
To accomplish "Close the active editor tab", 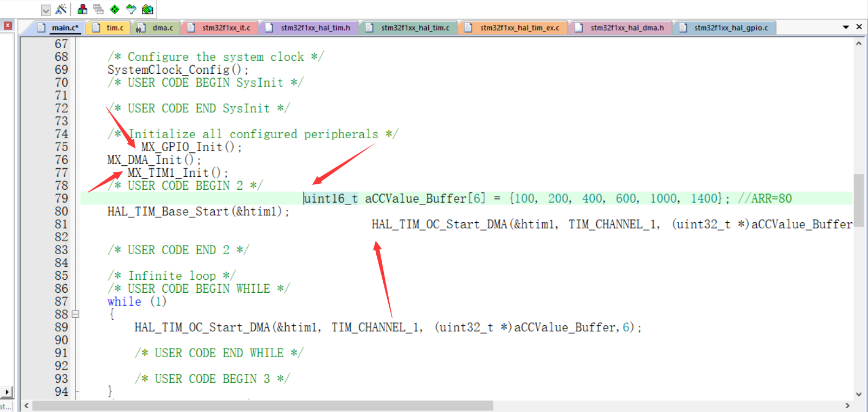I will [x=859, y=27].
